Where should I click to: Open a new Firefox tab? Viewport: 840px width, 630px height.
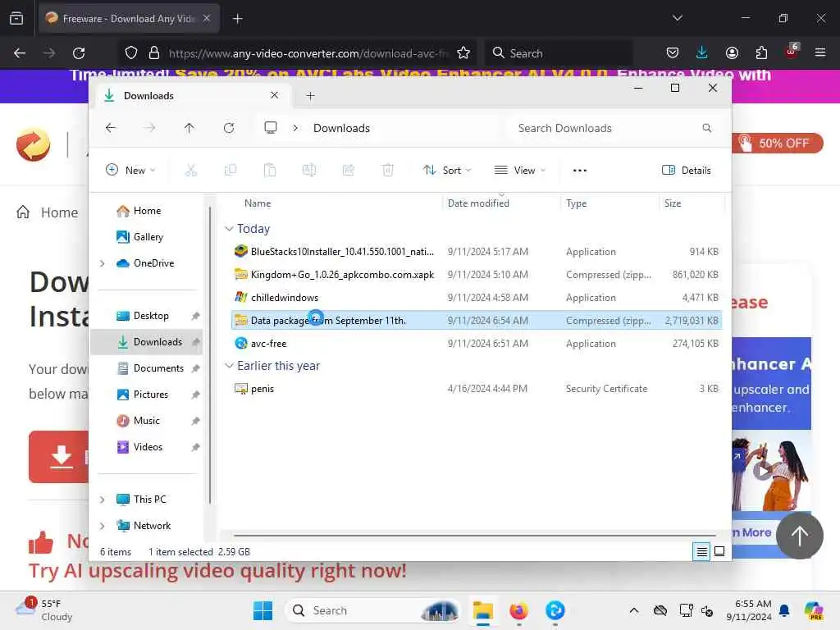coord(238,19)
